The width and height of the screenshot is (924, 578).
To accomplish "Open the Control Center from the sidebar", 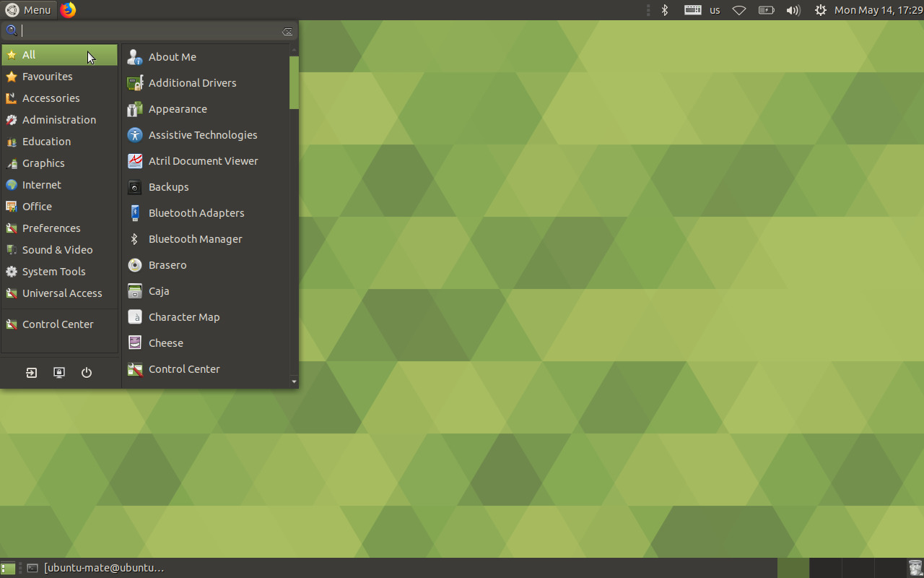I will click(57, 324).
